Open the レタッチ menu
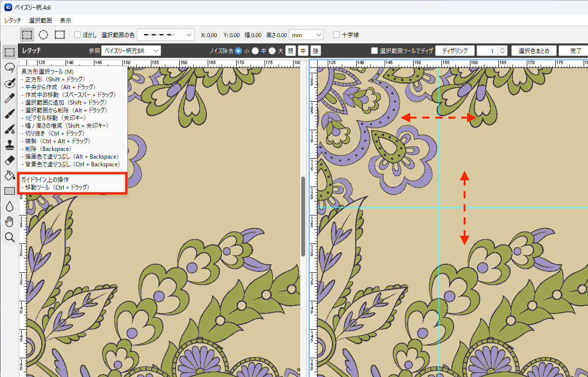Image resolution: width=588 pixels, height=377 pixels. [x=13, y=20]
